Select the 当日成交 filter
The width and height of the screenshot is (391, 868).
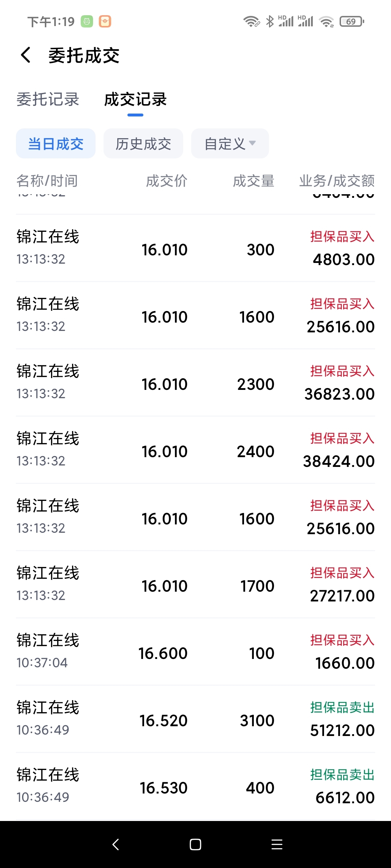tap(56, 144)
